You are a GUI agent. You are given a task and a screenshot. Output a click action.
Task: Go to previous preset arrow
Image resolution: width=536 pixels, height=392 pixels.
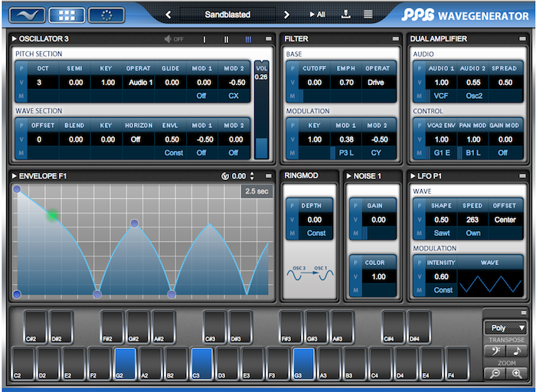(168, 15)
